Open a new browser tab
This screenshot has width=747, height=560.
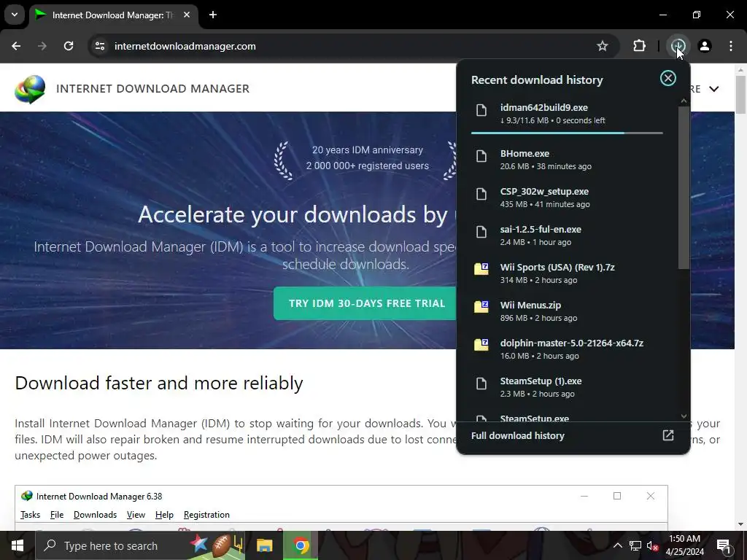[x=213, y=15]
